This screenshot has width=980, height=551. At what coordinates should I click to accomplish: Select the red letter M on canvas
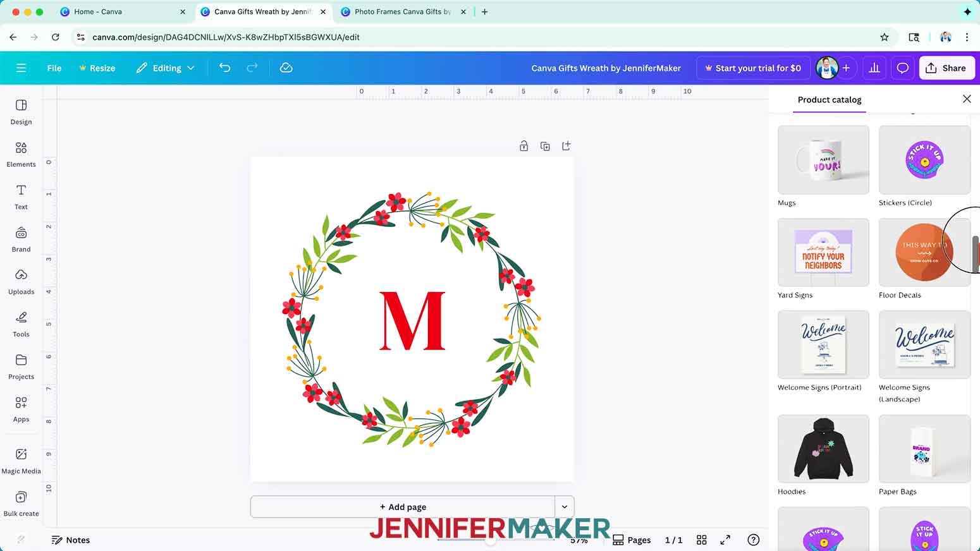(x=412, y=320)
